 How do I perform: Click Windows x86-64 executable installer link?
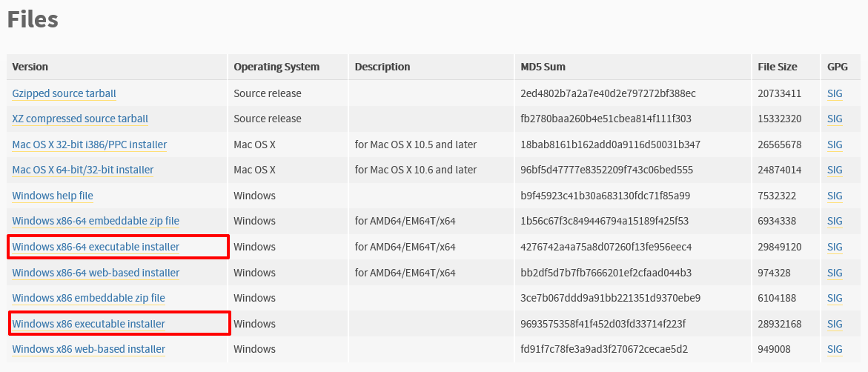coord(96,247)
